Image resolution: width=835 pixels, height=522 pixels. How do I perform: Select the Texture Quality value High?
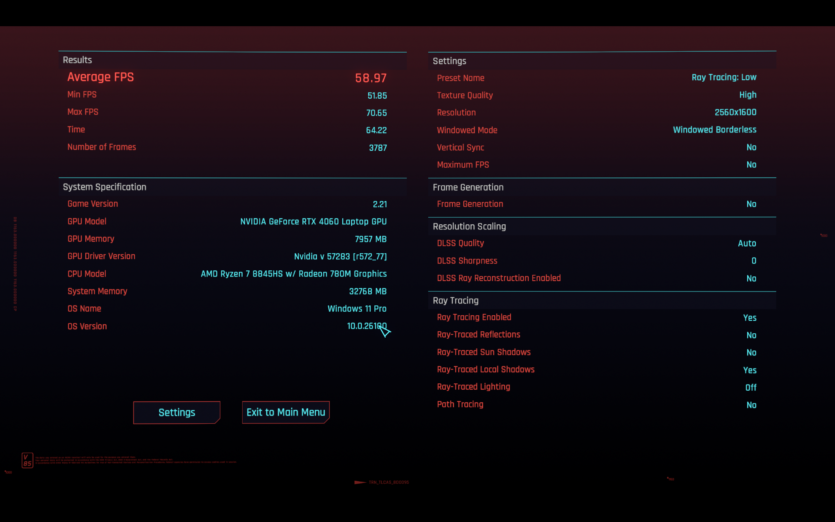click(748, 95)
